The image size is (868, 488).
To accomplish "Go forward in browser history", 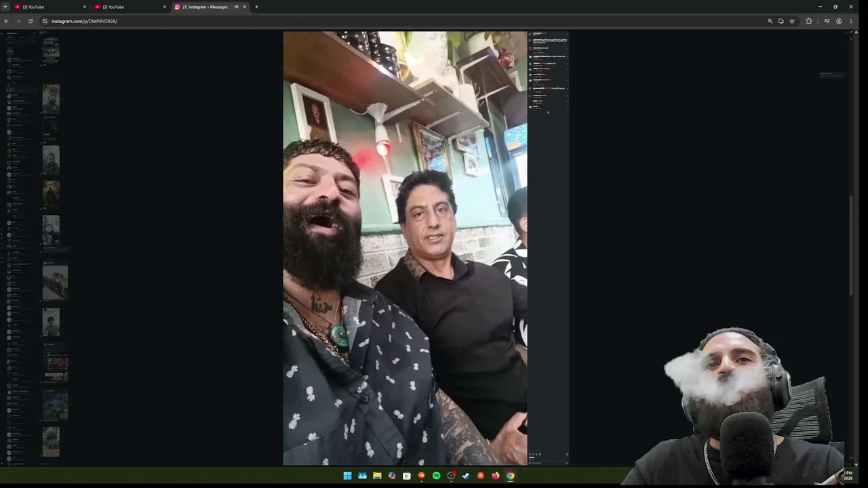I will pos(18,21).
